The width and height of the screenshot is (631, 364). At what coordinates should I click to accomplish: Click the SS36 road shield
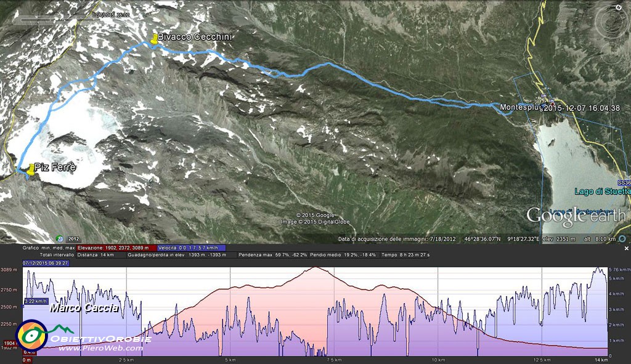coord(624,182)
